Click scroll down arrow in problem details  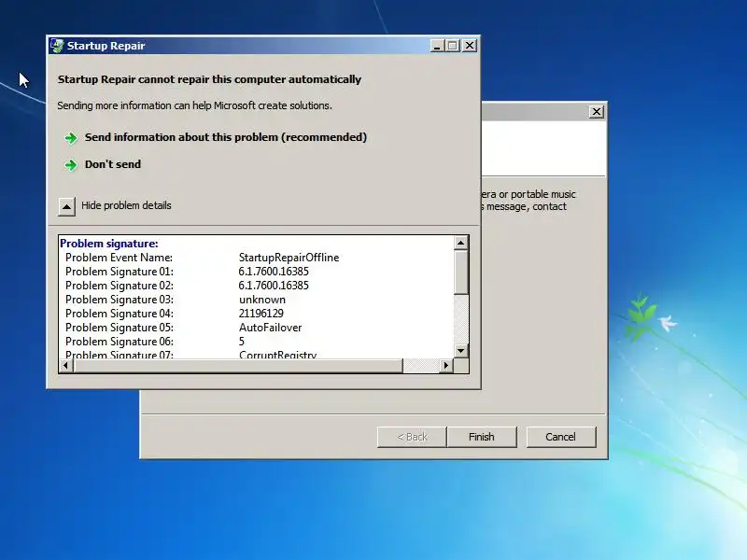460,351
